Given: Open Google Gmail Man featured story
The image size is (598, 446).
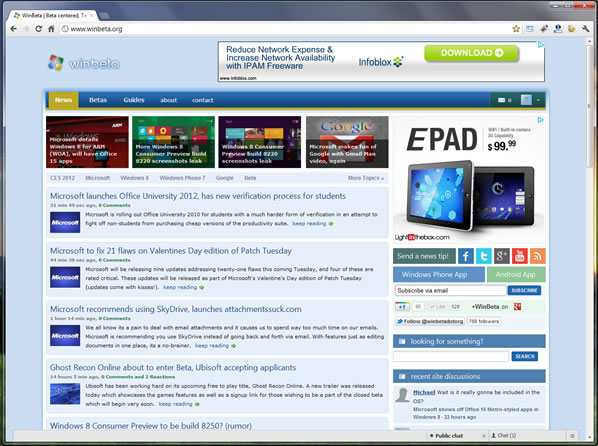Looking at the screenshot, I should click(347, 142).
